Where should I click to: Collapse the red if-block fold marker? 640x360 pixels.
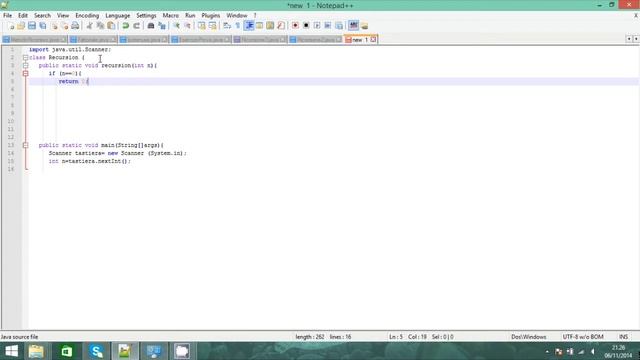[25, 73]
